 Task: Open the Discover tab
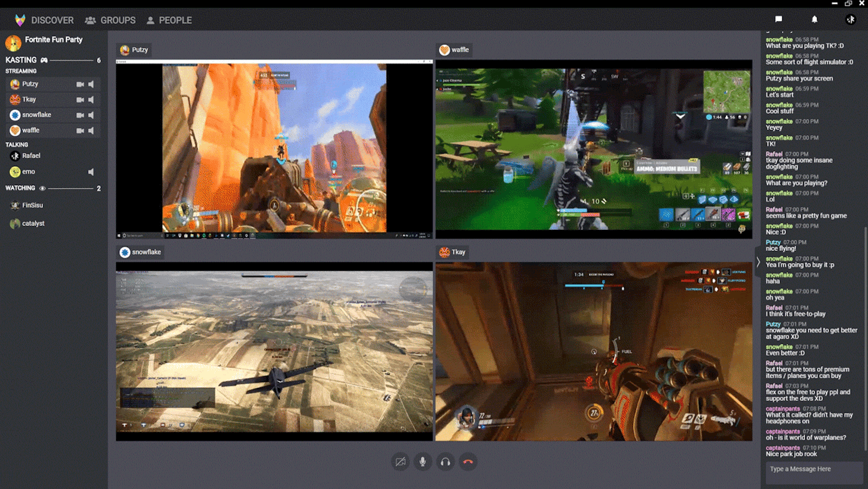[x=52, y=20]
